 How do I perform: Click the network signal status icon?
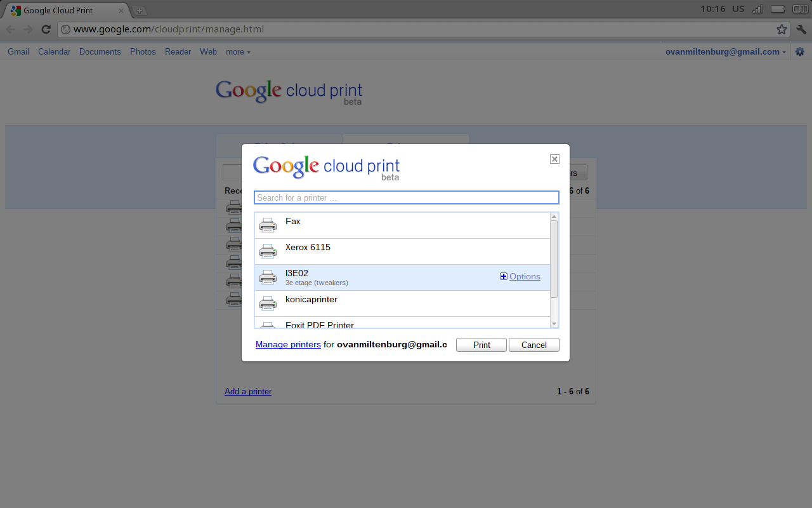757,9
